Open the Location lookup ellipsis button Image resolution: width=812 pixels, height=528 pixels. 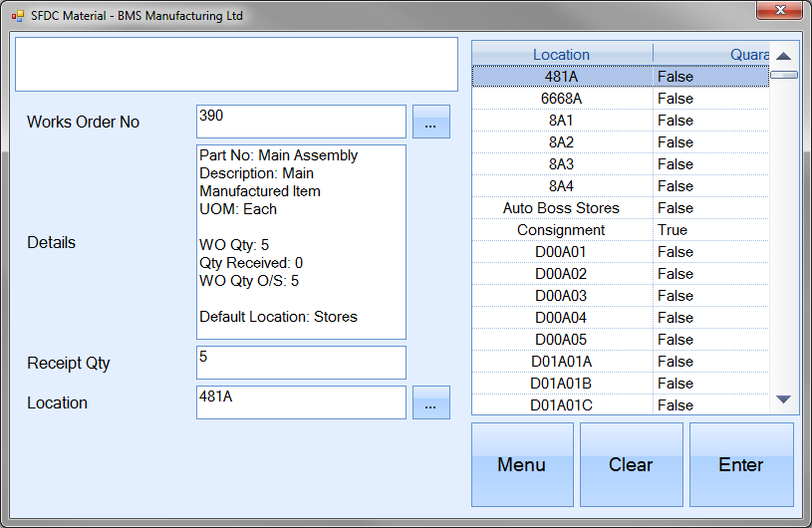tap(430, 402)
